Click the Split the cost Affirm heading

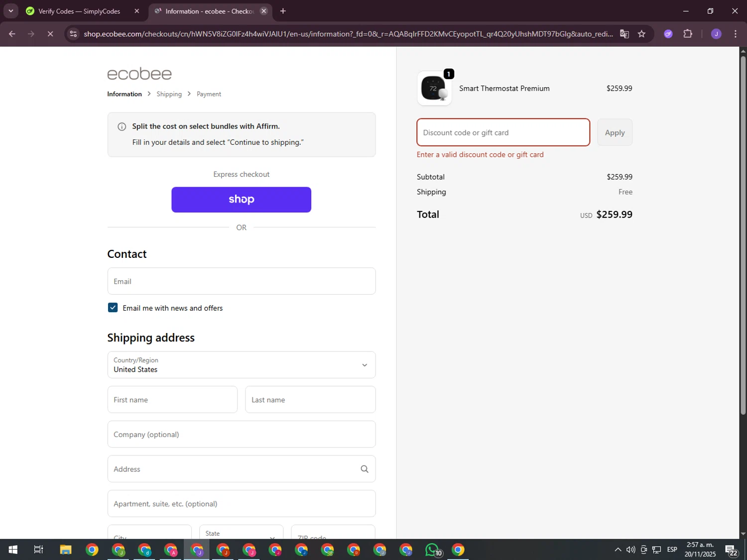206,126
